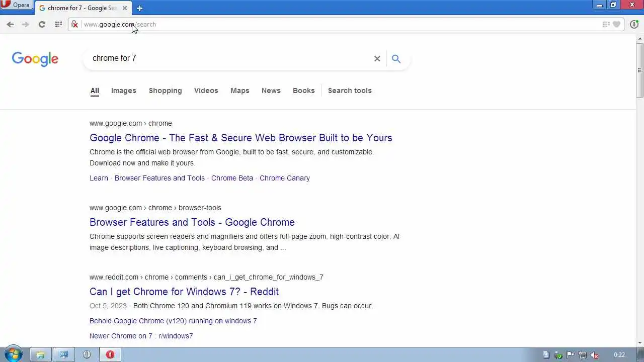This screenshot has width=644, height=362.
Task: Open the gray round taskbar app icon
Action: click(x=87, y=354)
